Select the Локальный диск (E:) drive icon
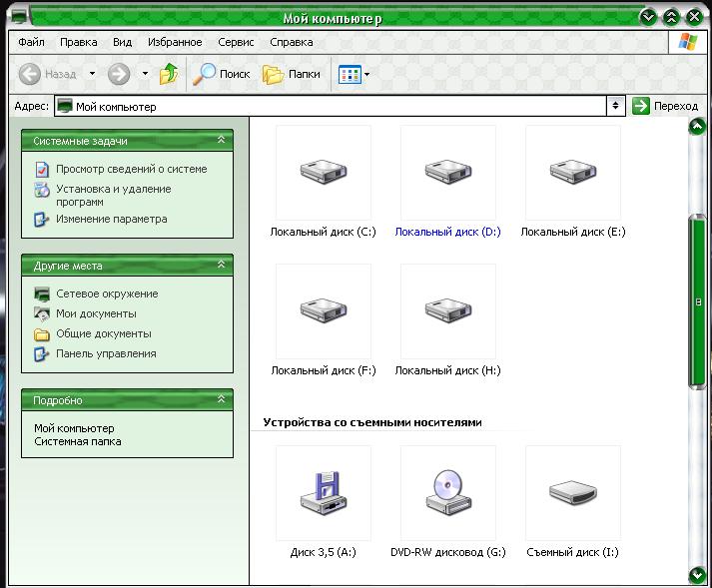The width and height of the screenshot is (712, 588). coord(573,172)
